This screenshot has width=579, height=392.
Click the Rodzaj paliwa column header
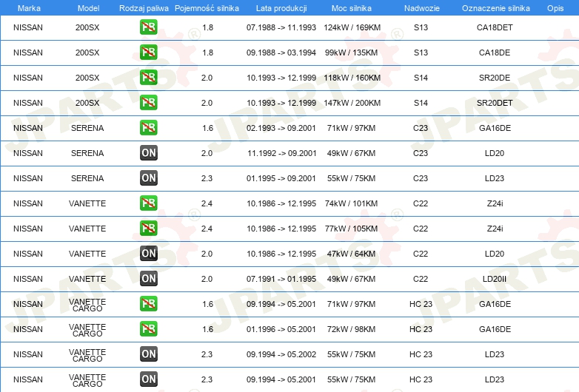(144, 8)
